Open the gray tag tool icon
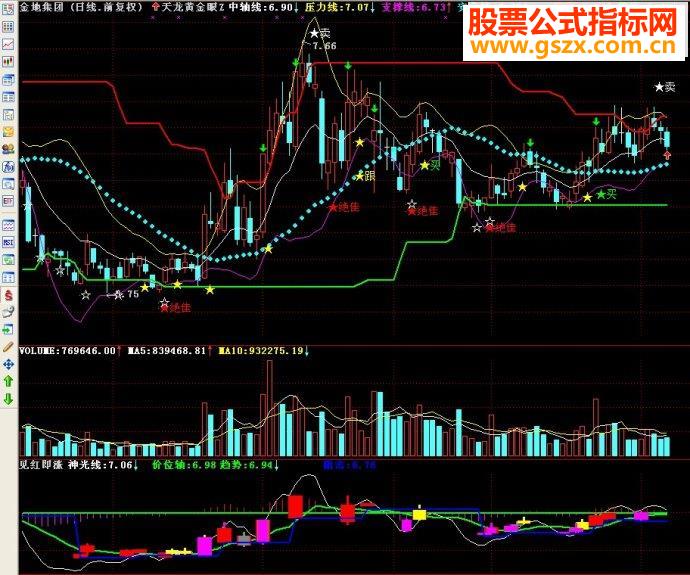 pyautogui.click(x=8, y=312)
